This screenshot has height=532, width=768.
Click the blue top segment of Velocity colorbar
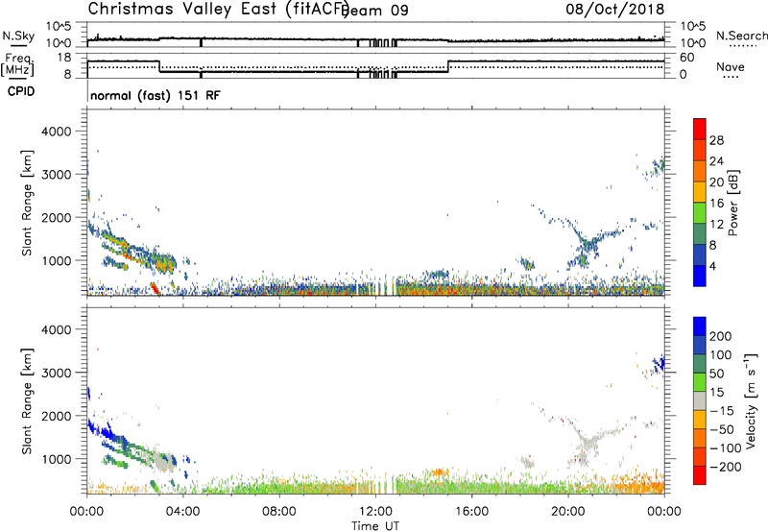(700, 326)
